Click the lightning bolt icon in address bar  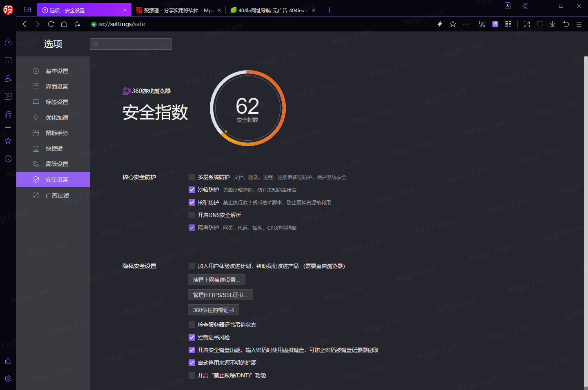pos(440,24)
